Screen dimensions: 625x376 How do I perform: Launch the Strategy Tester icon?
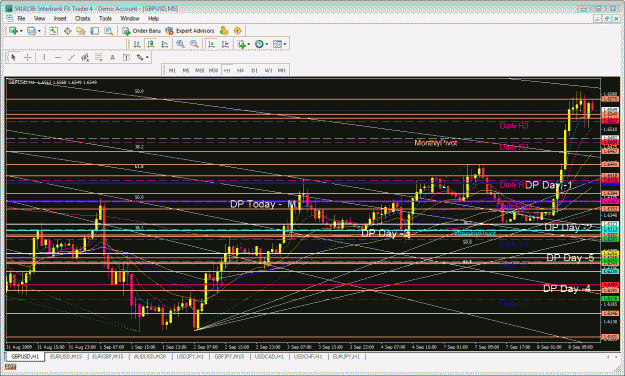tap(108, 31)
